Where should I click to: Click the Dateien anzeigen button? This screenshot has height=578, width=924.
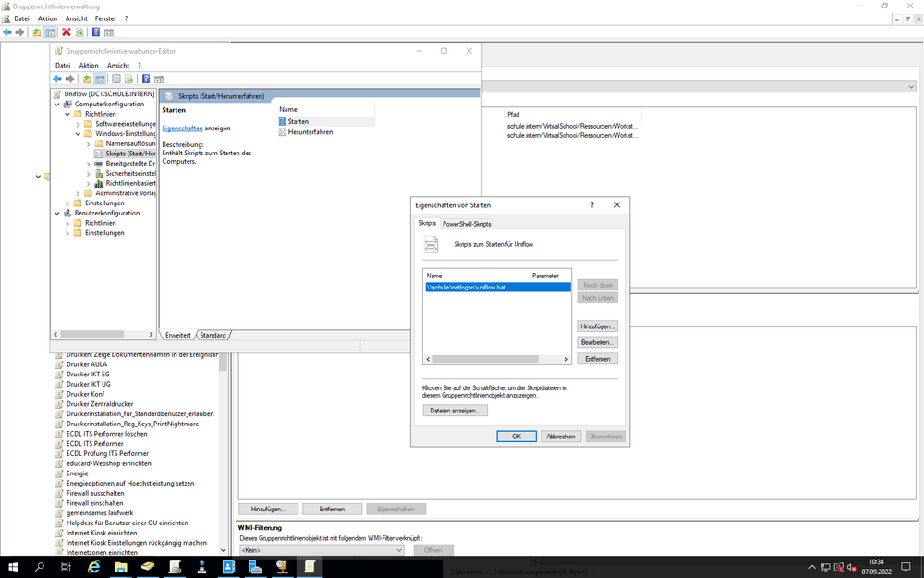(455, 410)
